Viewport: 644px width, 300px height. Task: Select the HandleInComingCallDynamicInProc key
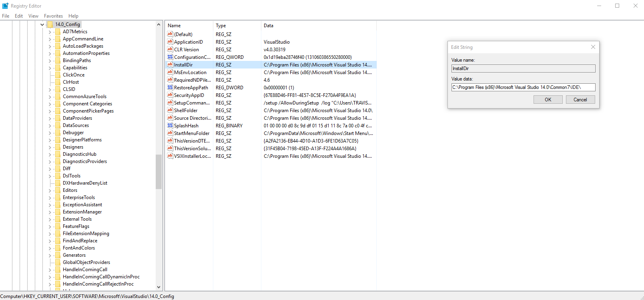coord(101,277)
